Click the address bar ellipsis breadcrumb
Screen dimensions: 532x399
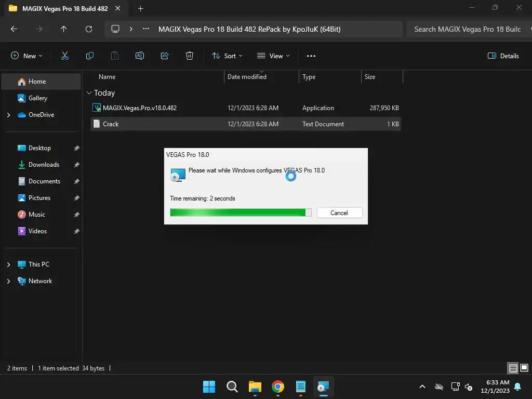(146, 29)
